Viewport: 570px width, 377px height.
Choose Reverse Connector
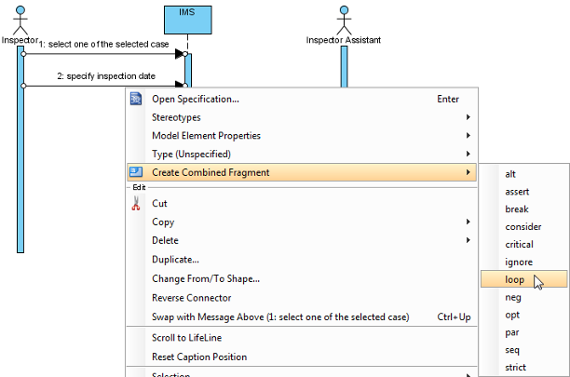302,298
